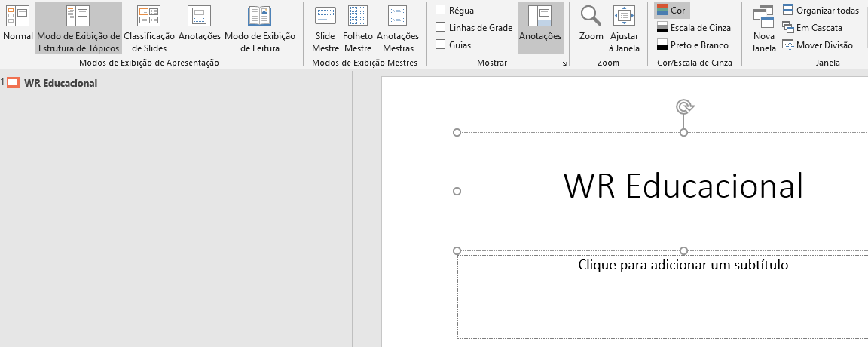Check the Guias checkbox

tap(441, 45)
